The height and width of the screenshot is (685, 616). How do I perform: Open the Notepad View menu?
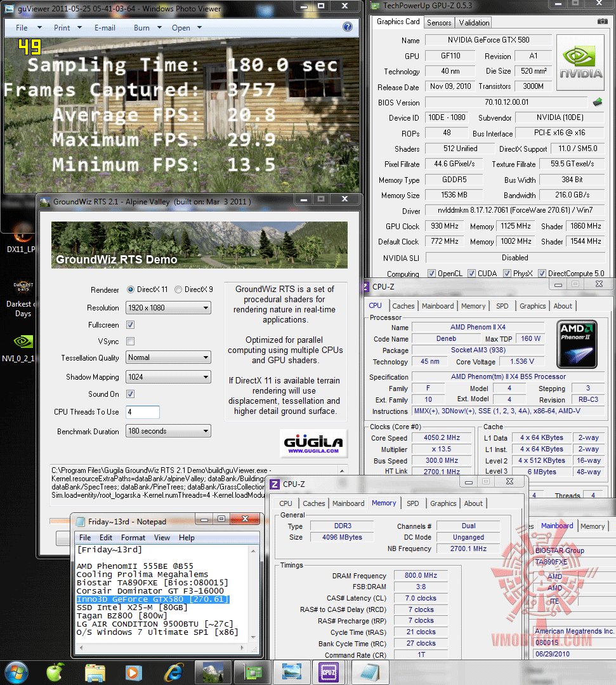[x=162, y=537]
